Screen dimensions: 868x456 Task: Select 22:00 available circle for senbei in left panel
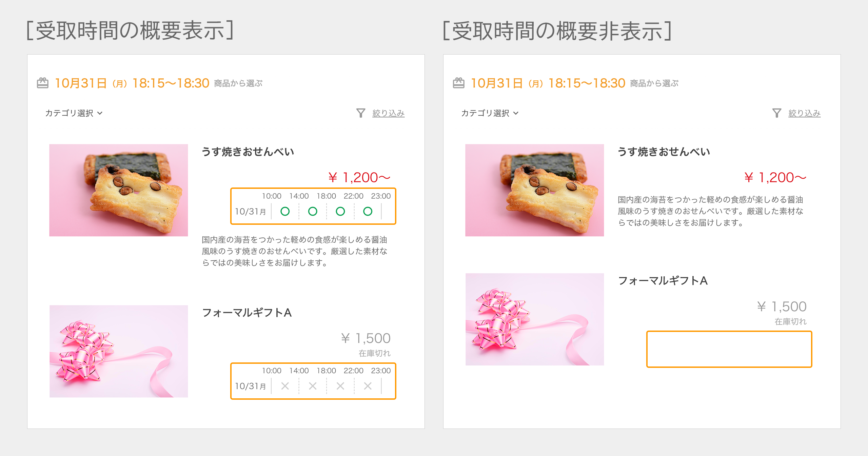[x=368, y=212]
